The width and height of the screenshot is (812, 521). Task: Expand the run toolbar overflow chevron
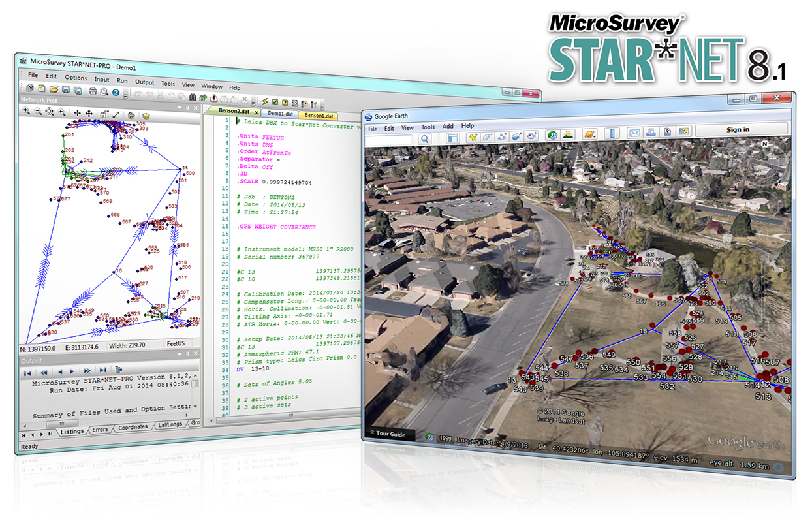point(322,106)
